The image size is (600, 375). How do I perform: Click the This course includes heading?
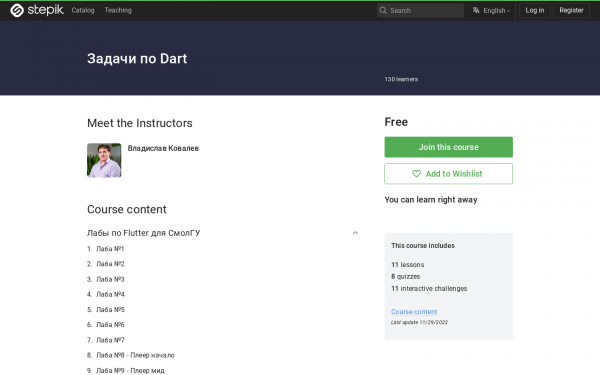click(423, 246)
